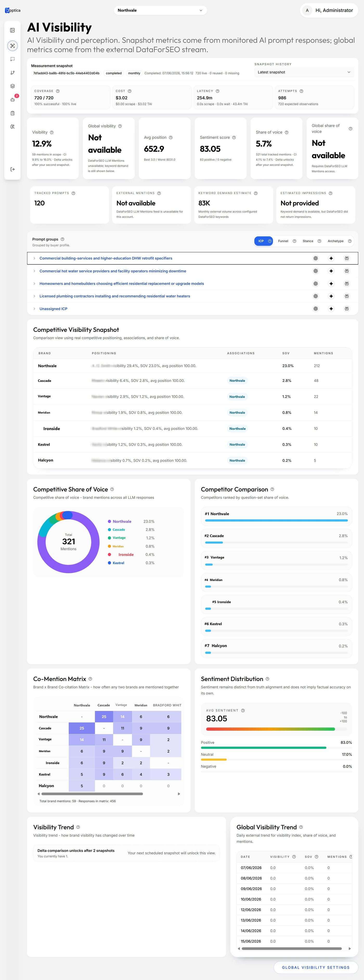Click the Northvale-Cascade cell showing 25
Screen dimensions: 364x980
104,716
